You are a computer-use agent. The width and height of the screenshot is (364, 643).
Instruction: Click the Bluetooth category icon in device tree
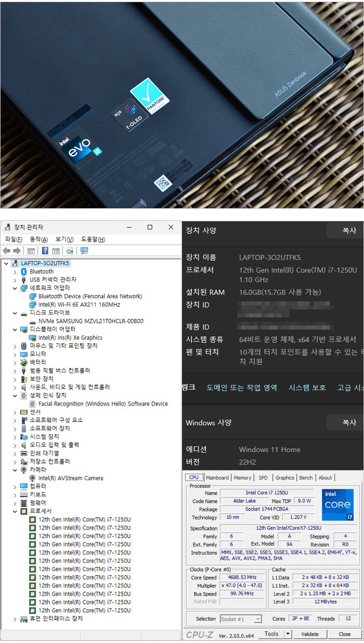[x=23, y=272]
